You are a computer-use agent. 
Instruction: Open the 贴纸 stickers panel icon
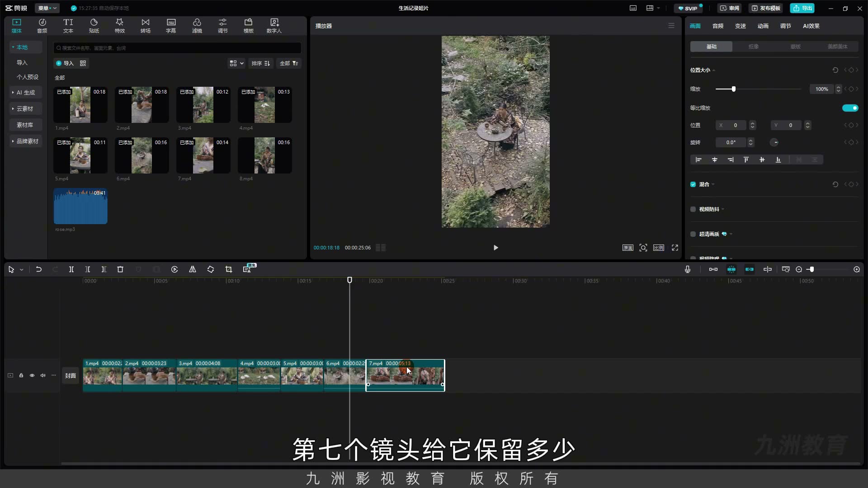(94, 26)
